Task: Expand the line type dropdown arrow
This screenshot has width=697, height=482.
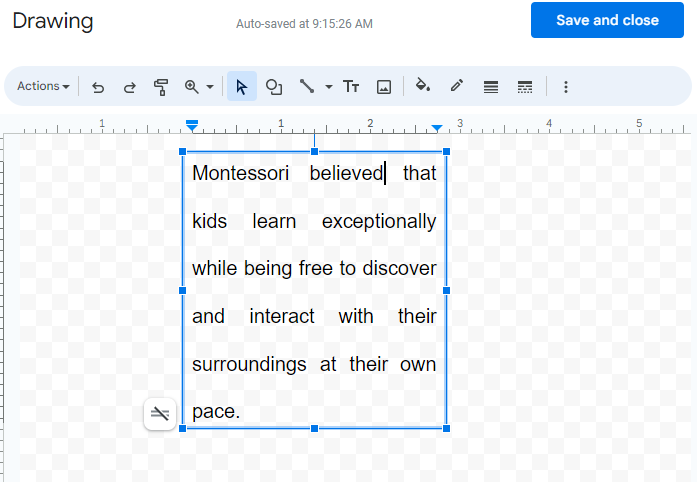Action: click(x=328, y=87)
